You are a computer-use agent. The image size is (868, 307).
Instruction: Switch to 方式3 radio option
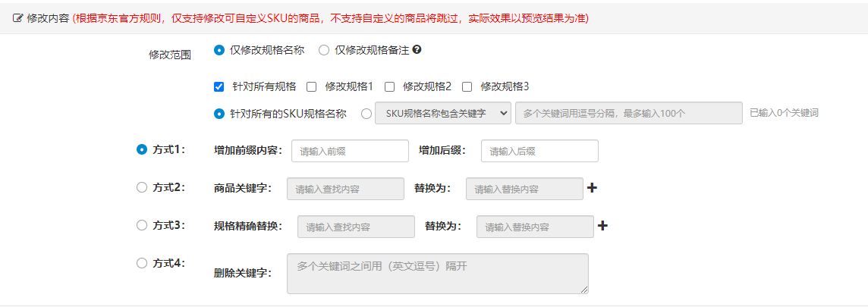[x=141, y=225]
